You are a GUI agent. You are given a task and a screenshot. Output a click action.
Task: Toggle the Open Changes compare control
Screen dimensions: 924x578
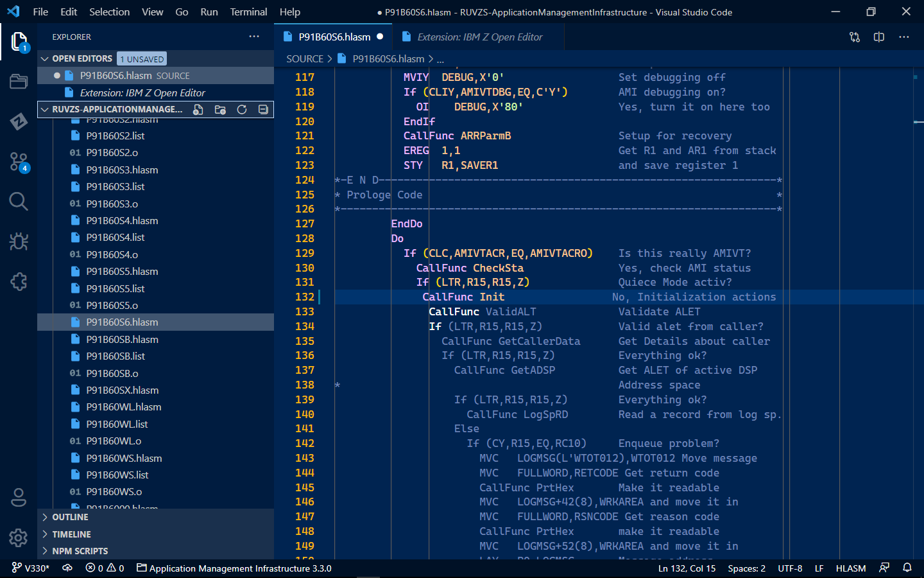click(855, 37)
